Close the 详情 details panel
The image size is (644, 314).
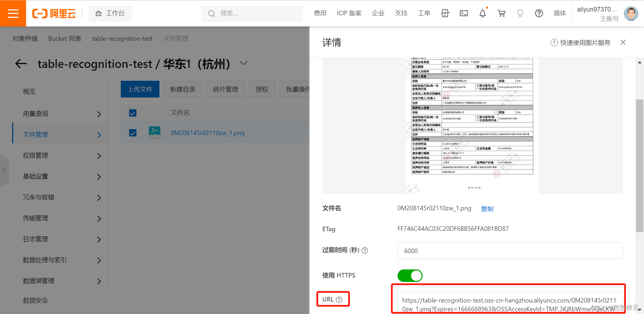coord(623,42)
